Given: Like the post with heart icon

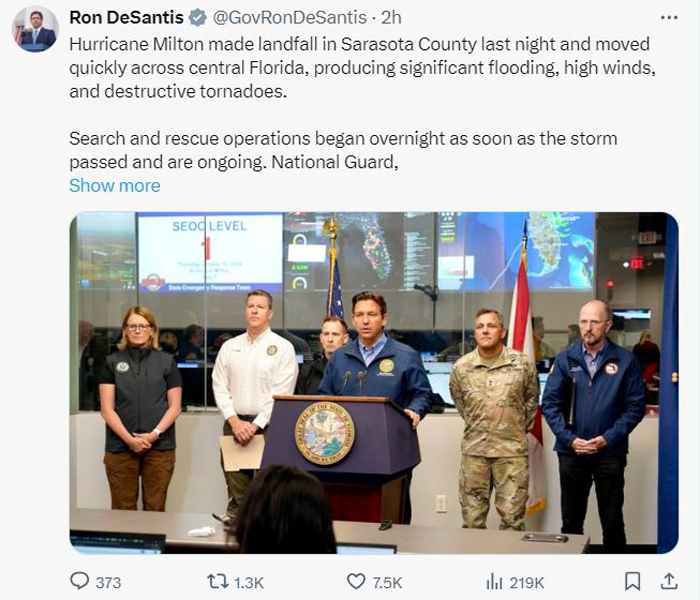Looking at the screenshot, I should (x=356, y=582).
